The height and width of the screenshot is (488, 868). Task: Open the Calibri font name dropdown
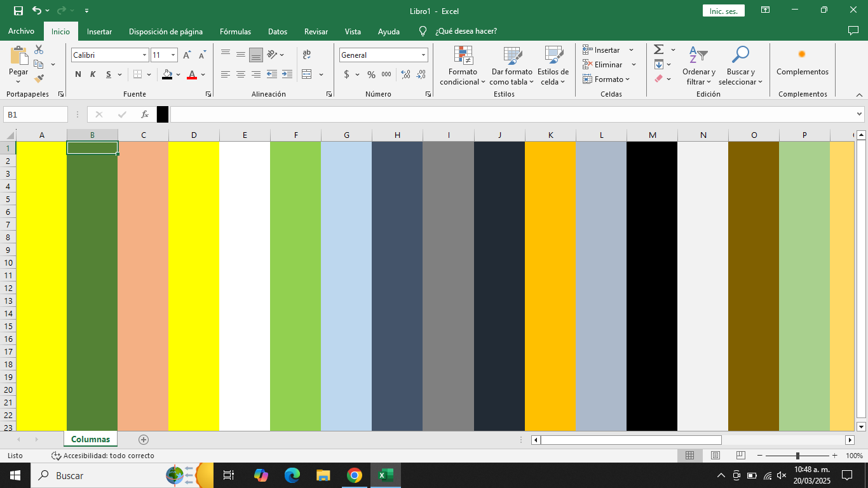pyautogui.click(x=144, y=55)
